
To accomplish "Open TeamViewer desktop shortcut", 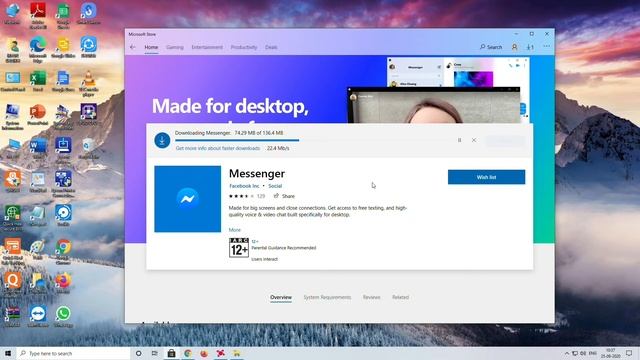I will pos(38,317).
